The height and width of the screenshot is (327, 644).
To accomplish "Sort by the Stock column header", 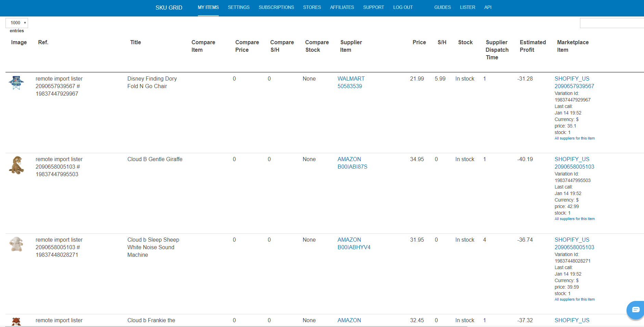I will coord(465,42).
